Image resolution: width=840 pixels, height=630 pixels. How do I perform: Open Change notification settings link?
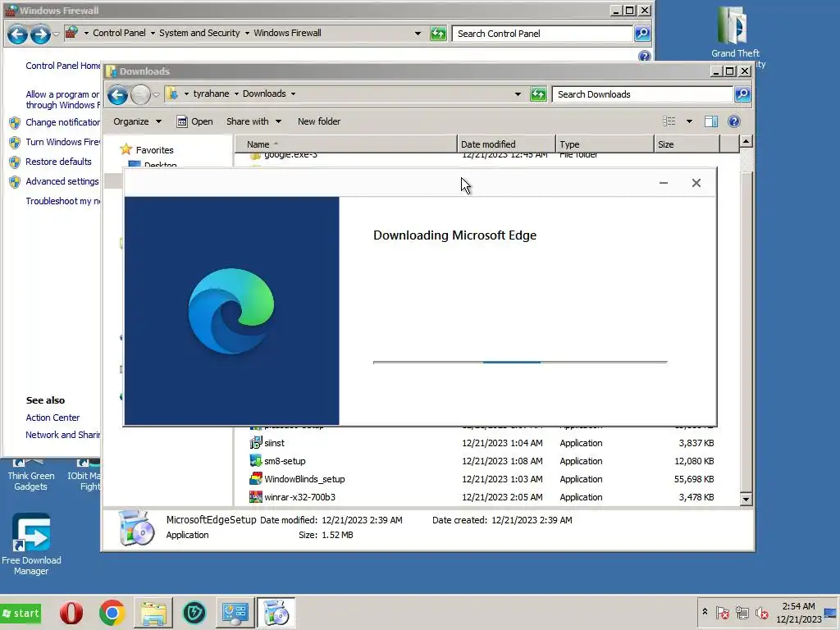(x=62, y=122)
